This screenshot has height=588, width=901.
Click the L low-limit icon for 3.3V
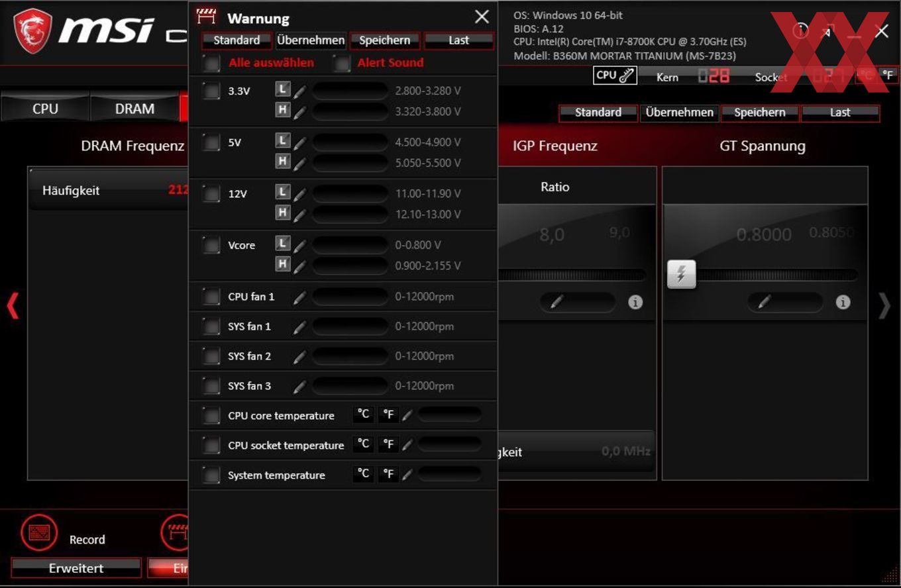[x=283, y=89]
